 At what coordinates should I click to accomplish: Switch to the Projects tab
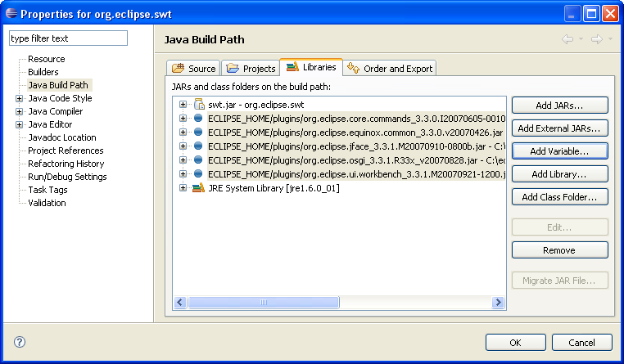pos(251,69)
